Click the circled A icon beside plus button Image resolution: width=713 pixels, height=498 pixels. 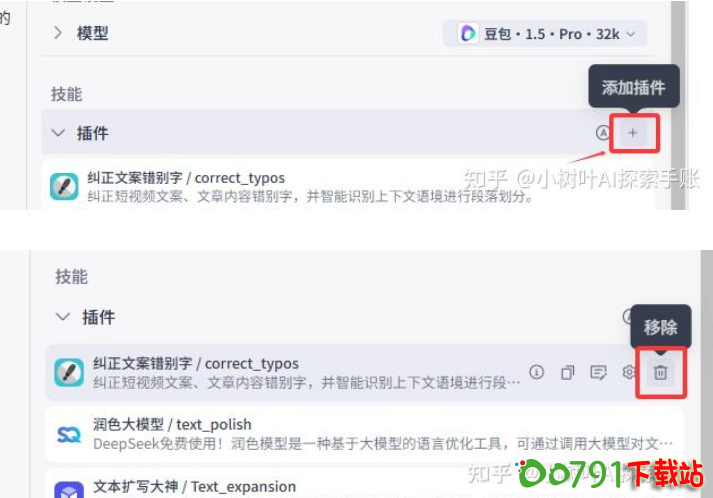603,133
